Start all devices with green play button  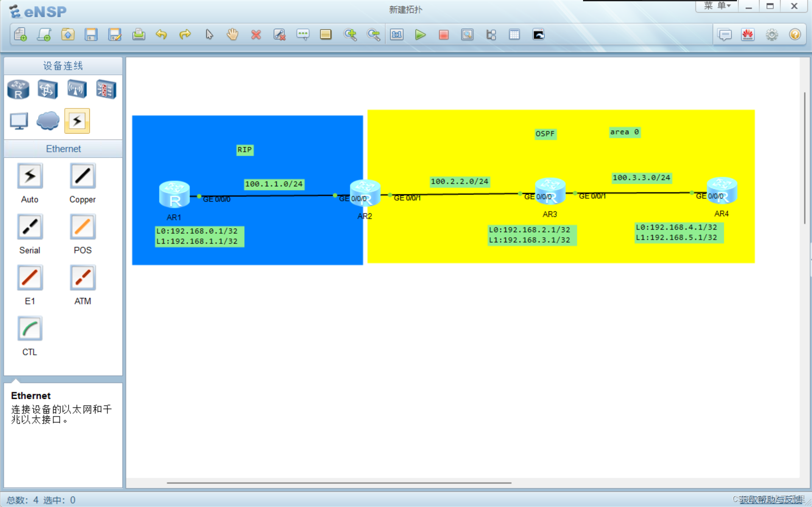click(x=420, y=34)
